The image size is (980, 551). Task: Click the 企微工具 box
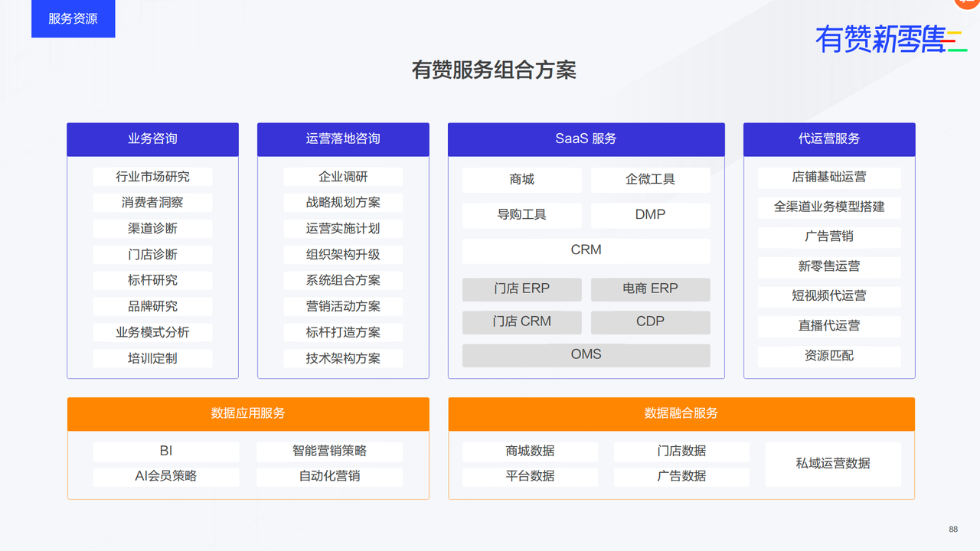[650, 180]
